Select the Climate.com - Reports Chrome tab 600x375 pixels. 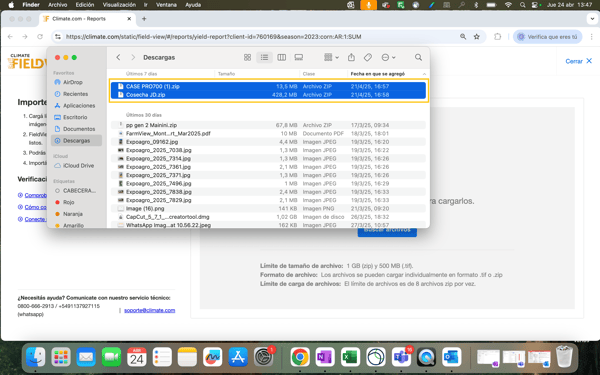pos(87,19)
